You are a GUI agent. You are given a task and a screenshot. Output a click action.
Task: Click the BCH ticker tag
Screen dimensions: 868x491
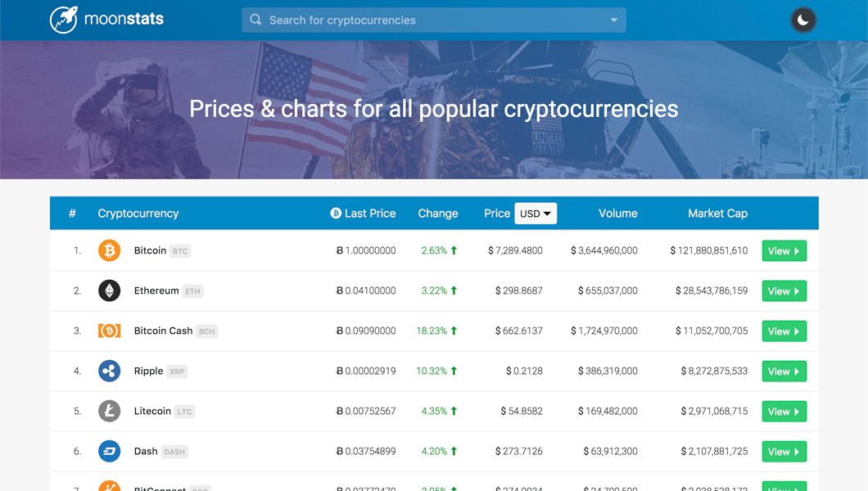click(x=207, y=331)
